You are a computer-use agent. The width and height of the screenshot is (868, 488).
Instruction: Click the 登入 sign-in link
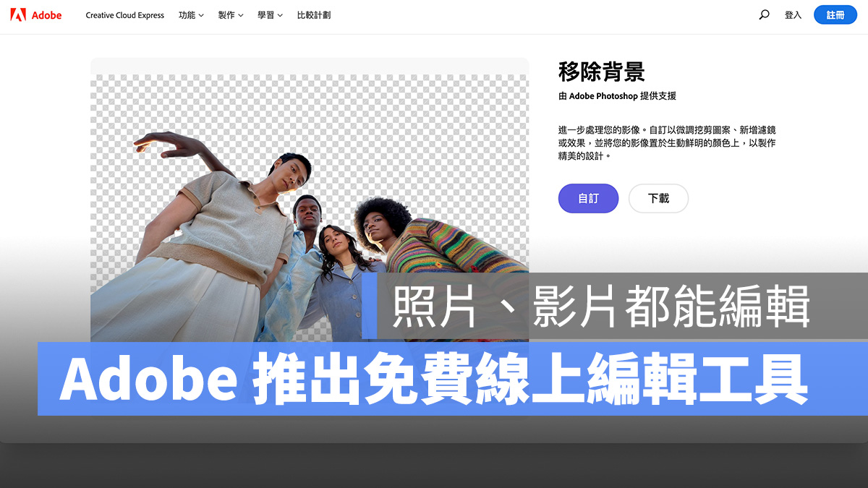793,15
